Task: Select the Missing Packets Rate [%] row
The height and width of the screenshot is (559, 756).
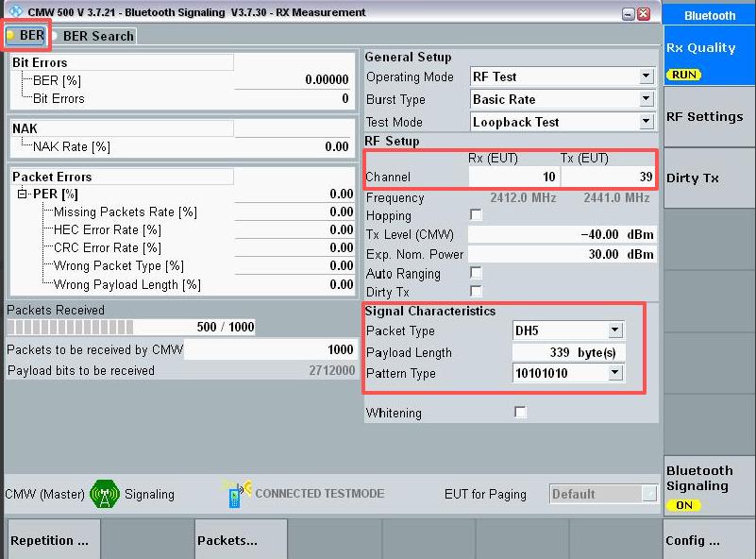Action: [182, 212]
